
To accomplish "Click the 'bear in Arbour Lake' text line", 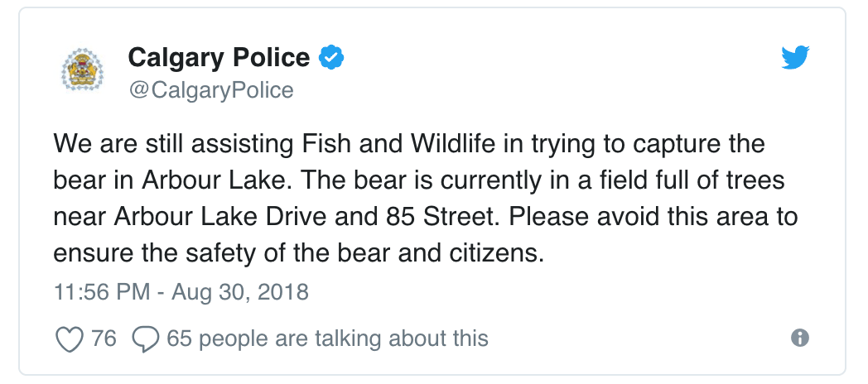I will [x=419, y=180].
